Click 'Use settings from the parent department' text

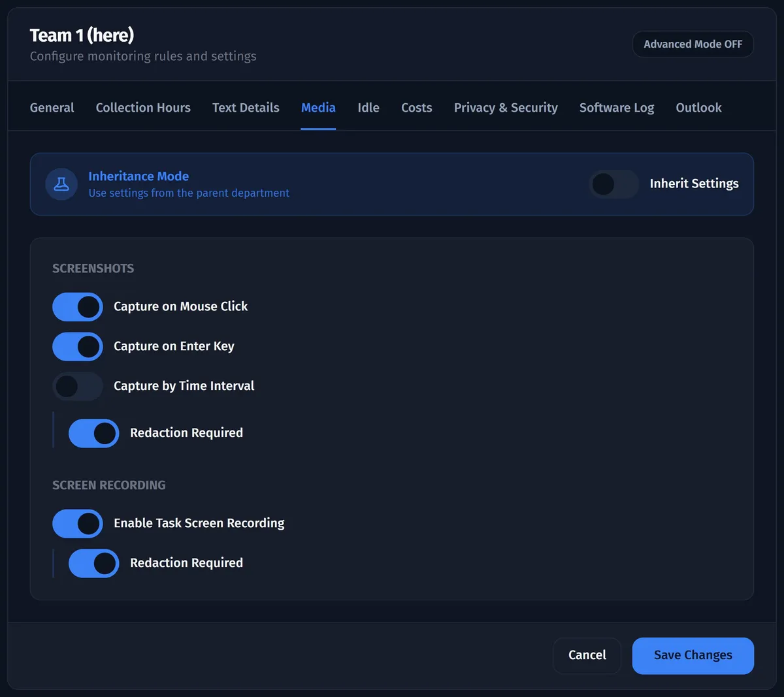point(189,193)
